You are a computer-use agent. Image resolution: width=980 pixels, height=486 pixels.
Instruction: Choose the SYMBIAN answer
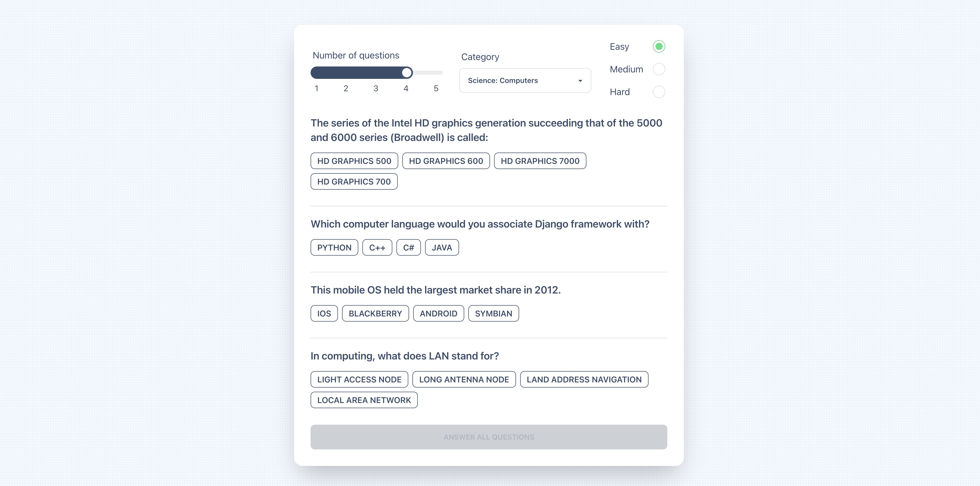pyautogui.click(x=493, y=313)
